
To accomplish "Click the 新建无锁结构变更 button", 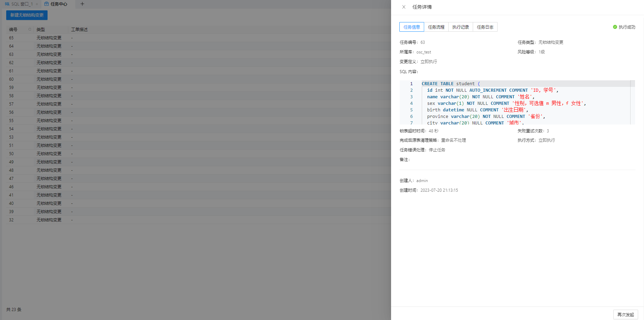I will click(27, 15).
